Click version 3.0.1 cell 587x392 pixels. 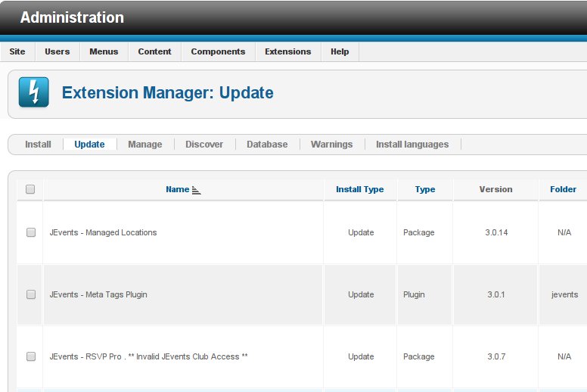pos(496,294)
